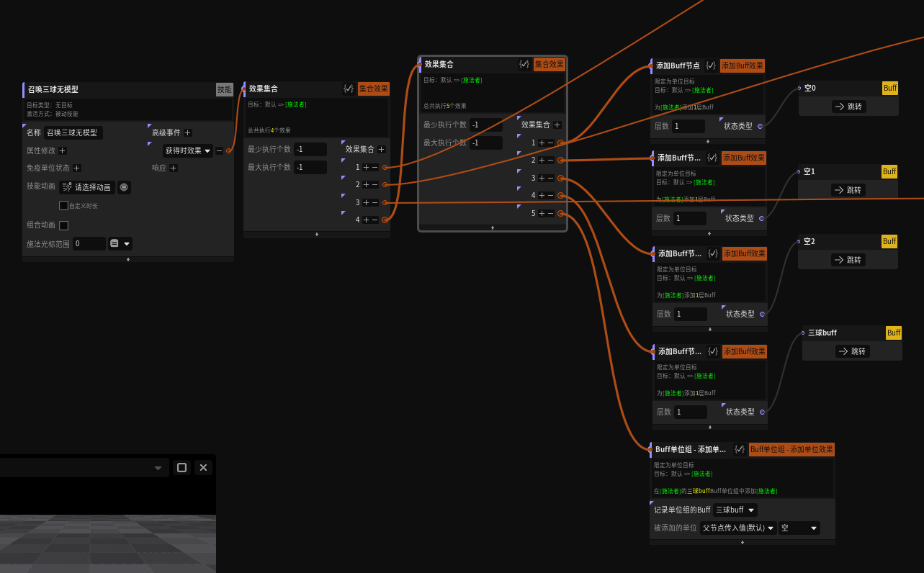Clear the skill animation with round minus icon
This screenshot has height=573, width=924.
[x=124, y=187]
